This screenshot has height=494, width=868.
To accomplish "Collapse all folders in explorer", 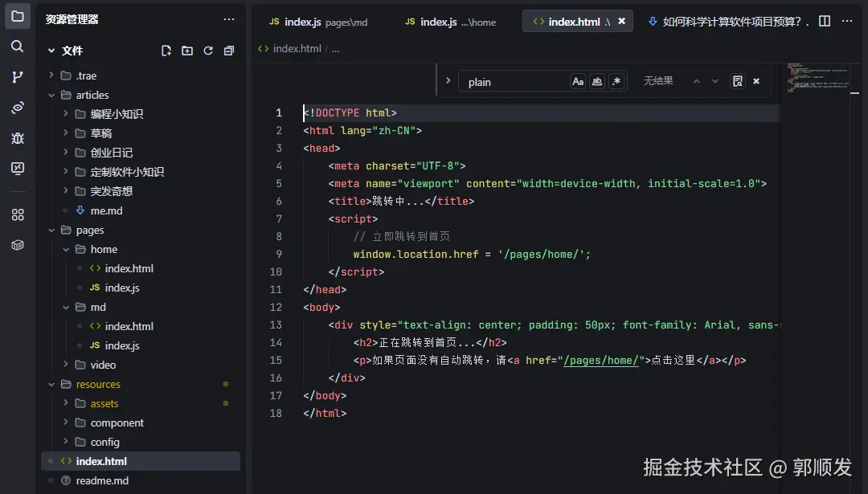I will (228, 51).
